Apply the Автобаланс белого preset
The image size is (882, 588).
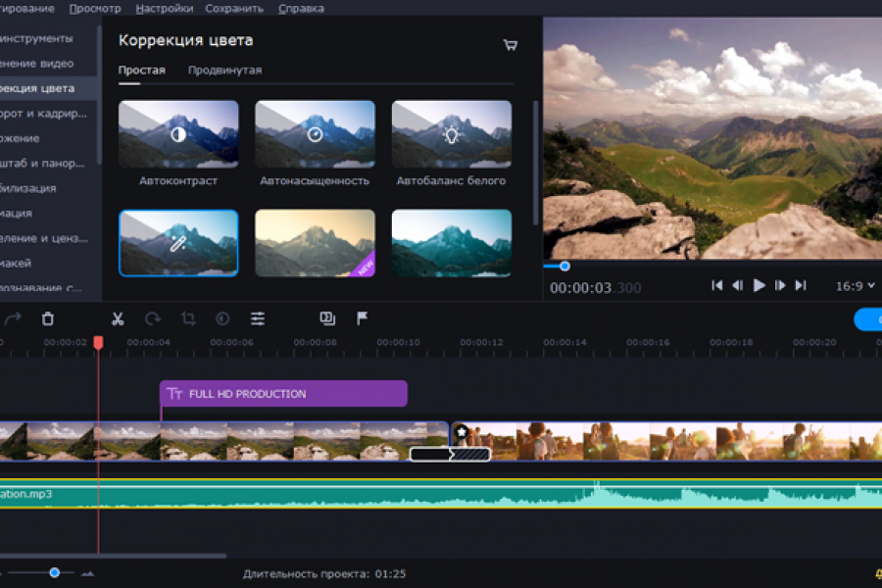pyautogui.click(x=451, y=134)
